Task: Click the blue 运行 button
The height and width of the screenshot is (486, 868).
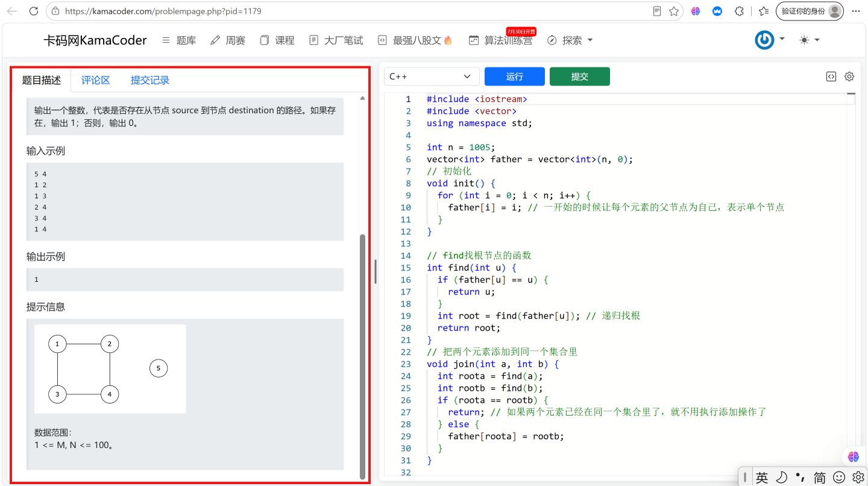Action: 515,76
